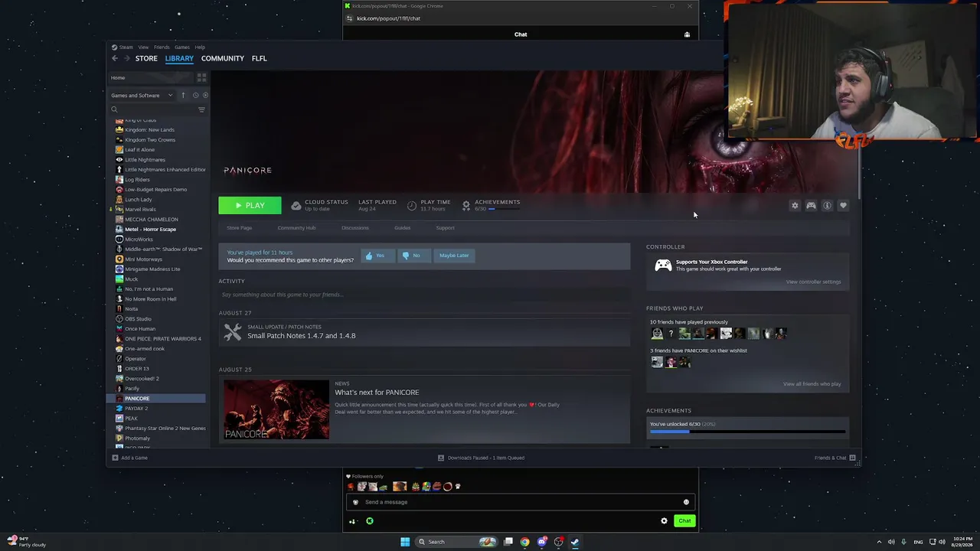Select the LIBRARY tab

coord(179,58)
